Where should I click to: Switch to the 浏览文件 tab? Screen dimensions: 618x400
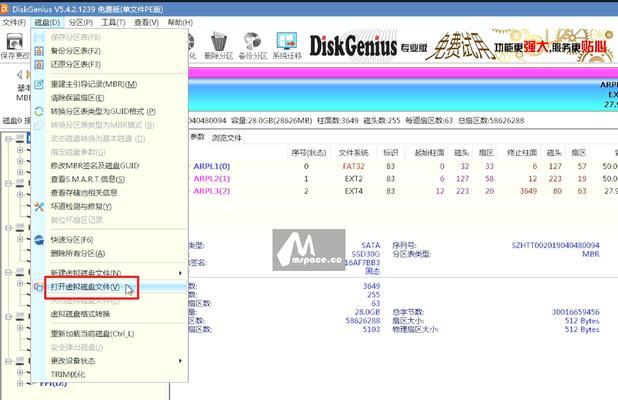(227, 138)
